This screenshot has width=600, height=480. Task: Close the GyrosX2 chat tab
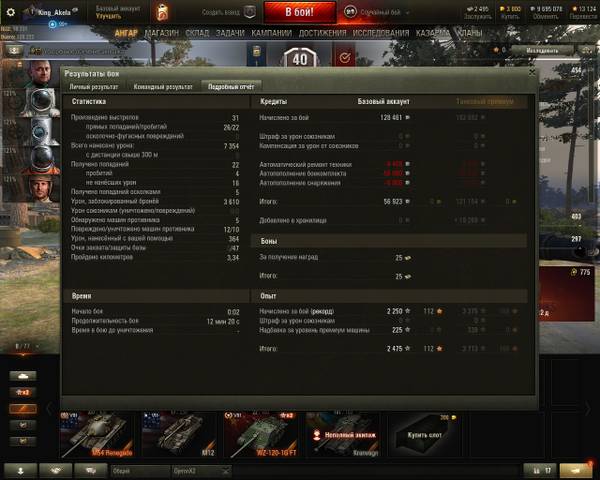coord(226,471)
